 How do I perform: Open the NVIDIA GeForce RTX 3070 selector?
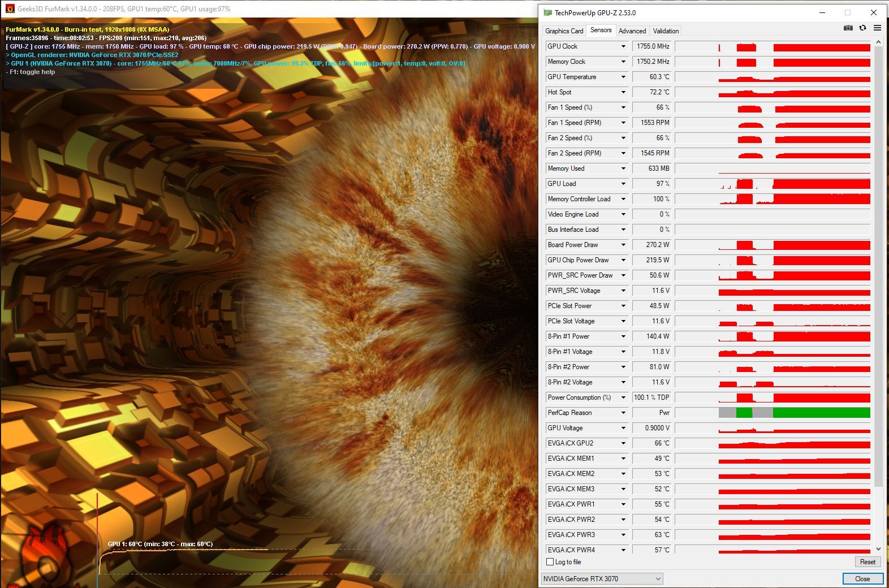(602, 579)
